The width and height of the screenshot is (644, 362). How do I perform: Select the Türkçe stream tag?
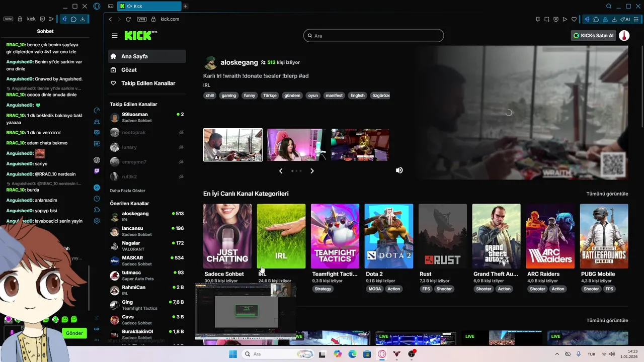(270, 96)
